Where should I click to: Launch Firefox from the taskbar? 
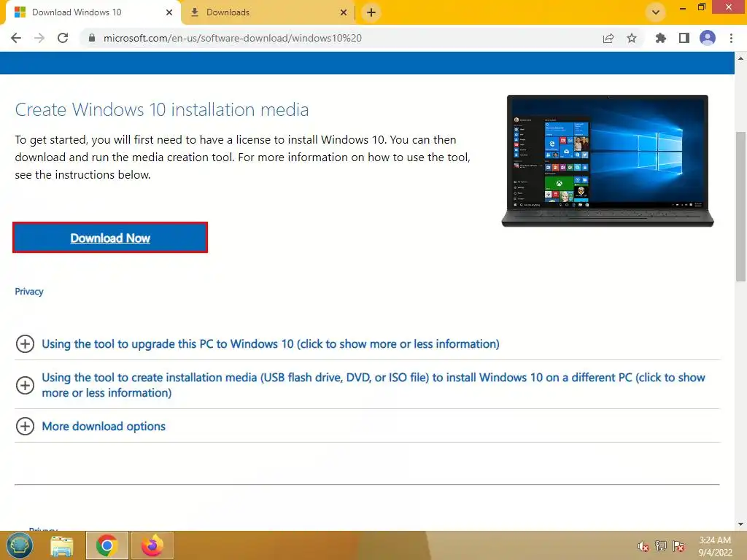point(152,545)
